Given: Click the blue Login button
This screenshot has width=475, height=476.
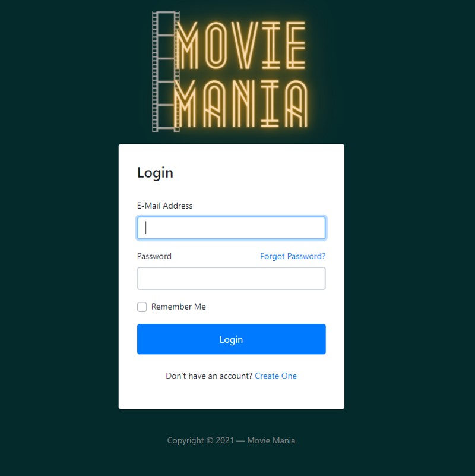Looking at the screenshot, I should 232,339.
